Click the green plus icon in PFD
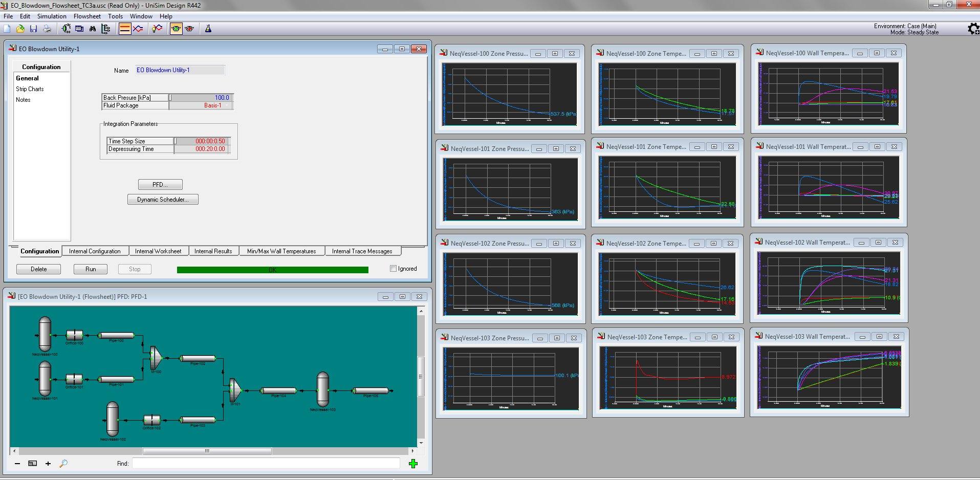The height and width of the screenshot is (480, 980). (413, 464)
